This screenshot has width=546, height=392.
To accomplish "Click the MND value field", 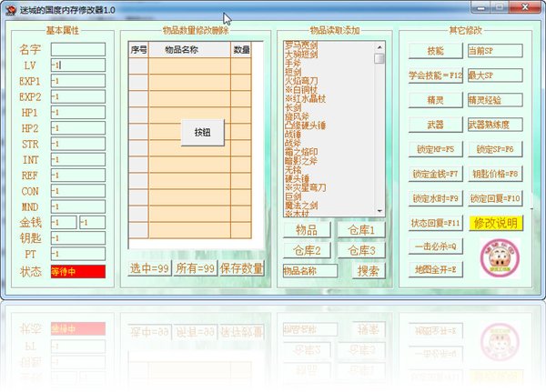I will [78, 206].
